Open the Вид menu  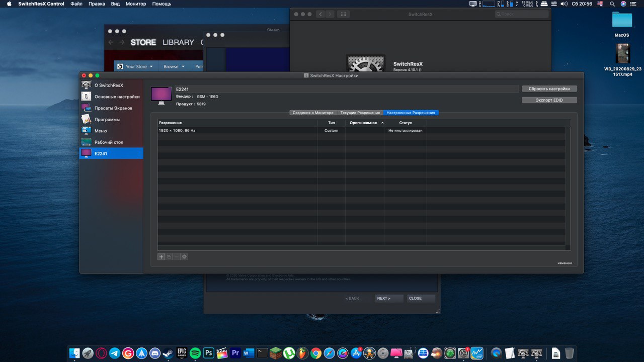pyautogui.click(x=115, y=4)
